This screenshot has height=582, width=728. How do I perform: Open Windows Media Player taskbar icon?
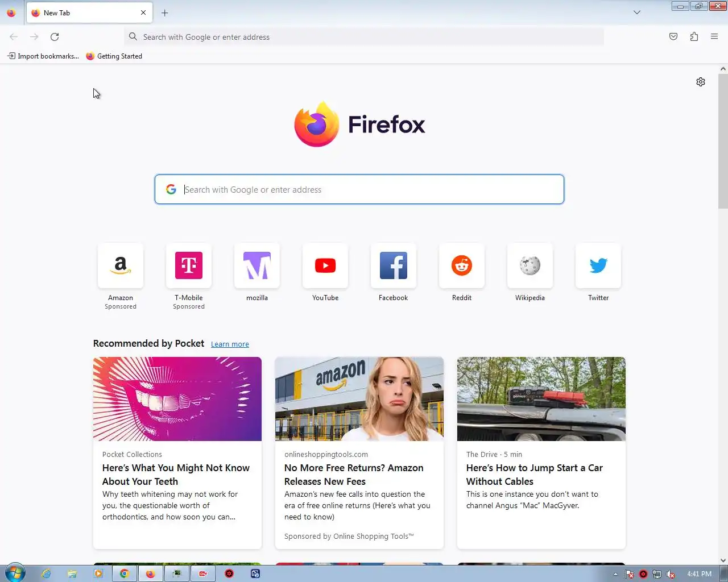click(98, 573)
